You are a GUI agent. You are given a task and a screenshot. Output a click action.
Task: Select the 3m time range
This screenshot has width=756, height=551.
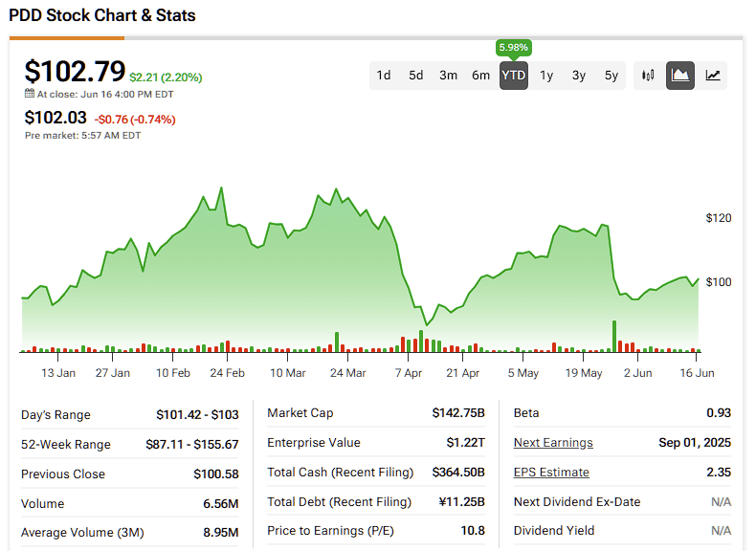[x=448, y=76]
